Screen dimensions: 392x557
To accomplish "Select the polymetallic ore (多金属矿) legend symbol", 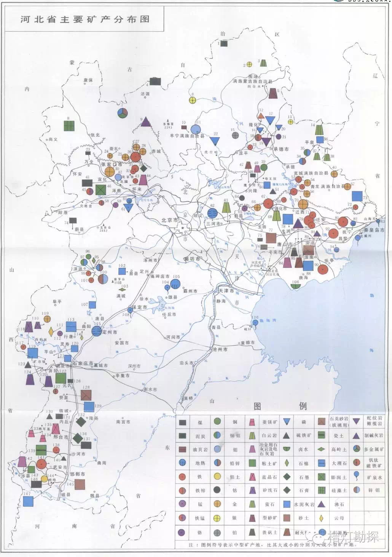I will coord(357,449).
